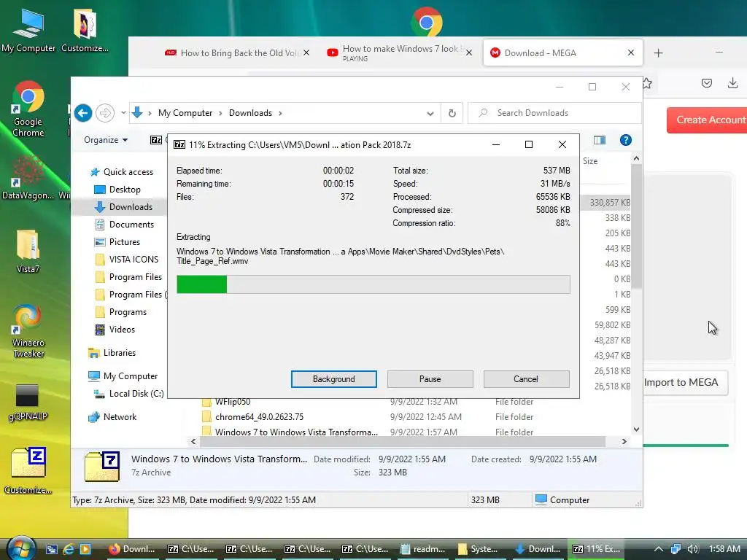Go back in the Explorer window
The height and width of the screenshot is (560, 747).
(83, 113)
